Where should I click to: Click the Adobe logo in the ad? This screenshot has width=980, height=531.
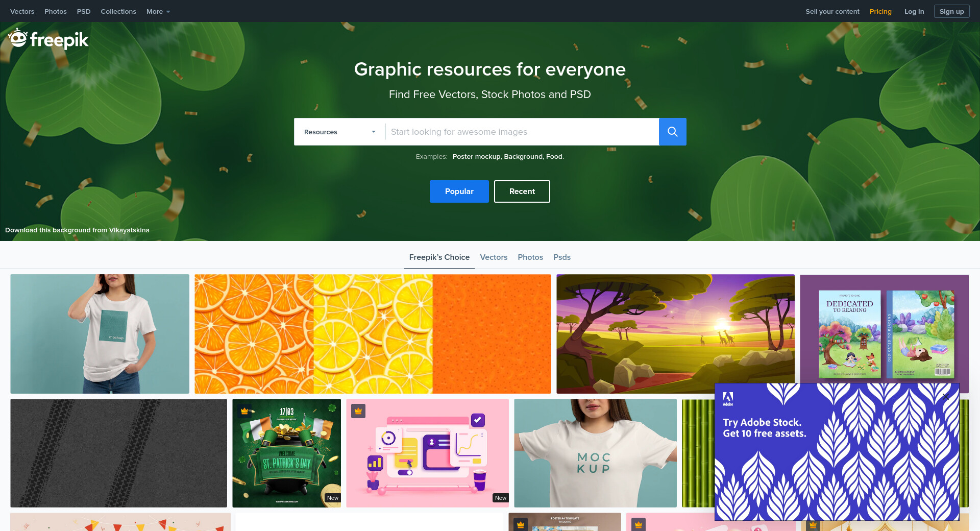728,399
